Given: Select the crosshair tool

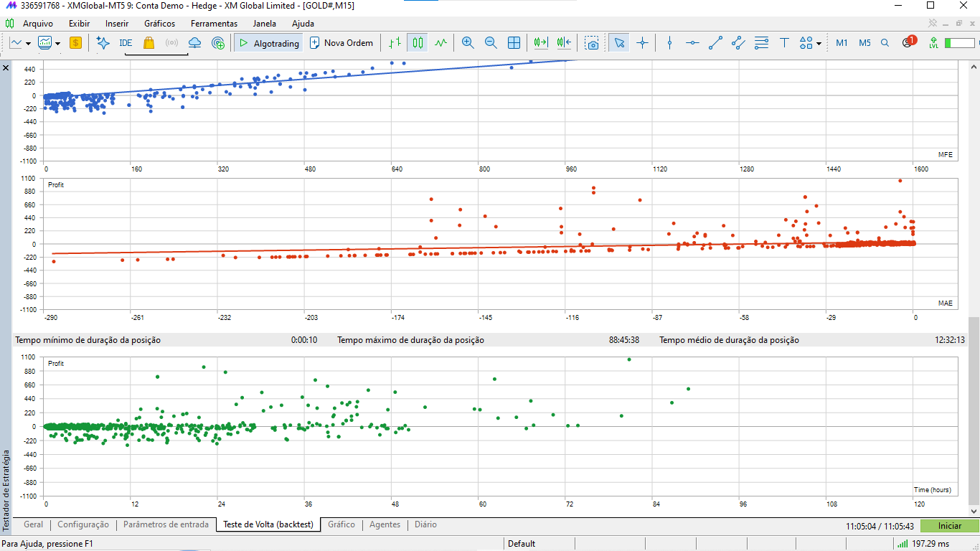Looking at the screenshot, I should (642, 43).
